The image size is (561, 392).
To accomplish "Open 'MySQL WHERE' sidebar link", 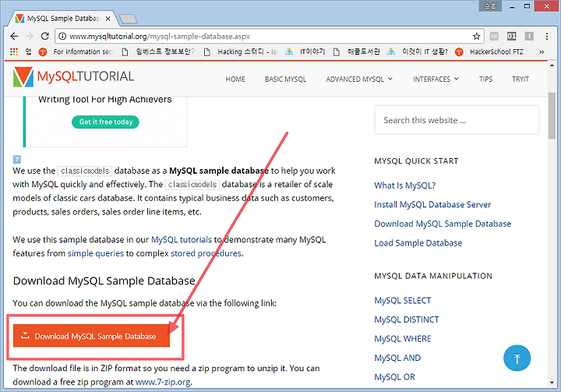I will (x=403, y=339).
